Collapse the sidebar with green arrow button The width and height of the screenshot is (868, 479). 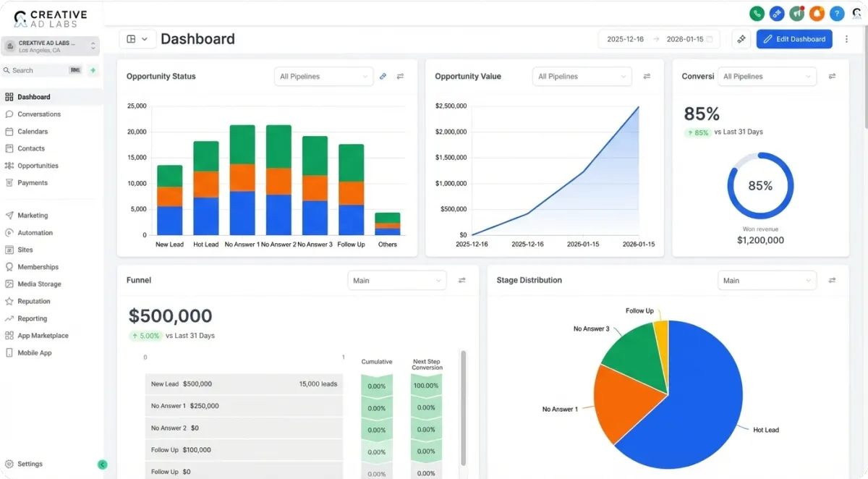(x=102, y=465)
